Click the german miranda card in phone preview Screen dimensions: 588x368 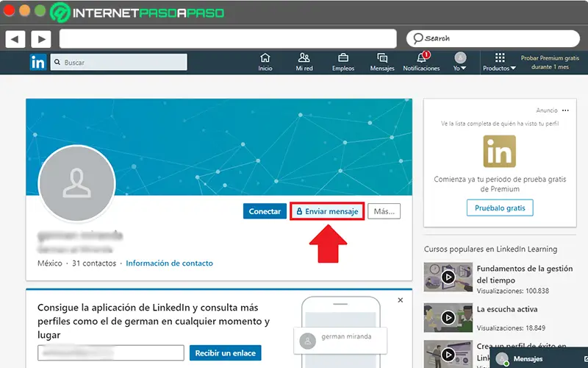click(x=340, y=341)
